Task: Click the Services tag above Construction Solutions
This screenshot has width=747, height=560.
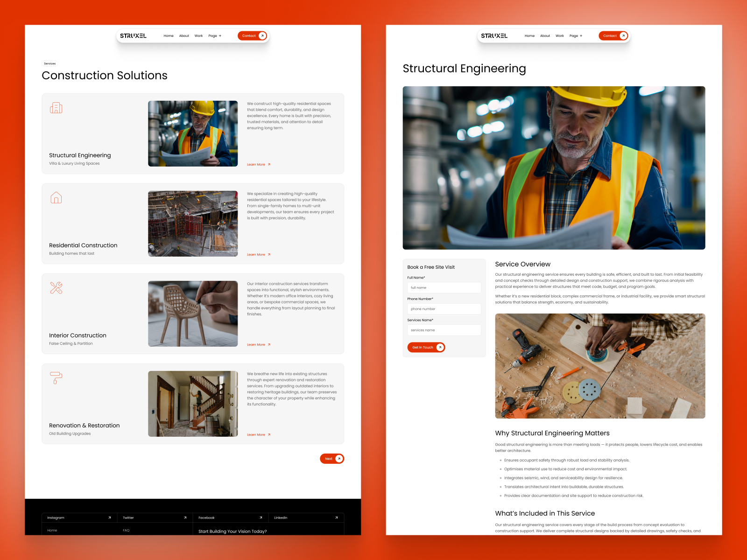Action: [50, 63]
